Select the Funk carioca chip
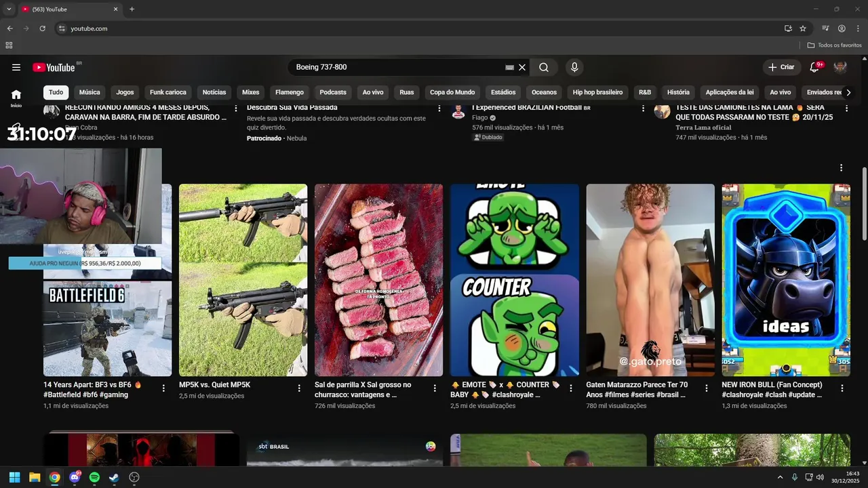The width and height of the screenshot is (868, 488). [x=168, y=92]
